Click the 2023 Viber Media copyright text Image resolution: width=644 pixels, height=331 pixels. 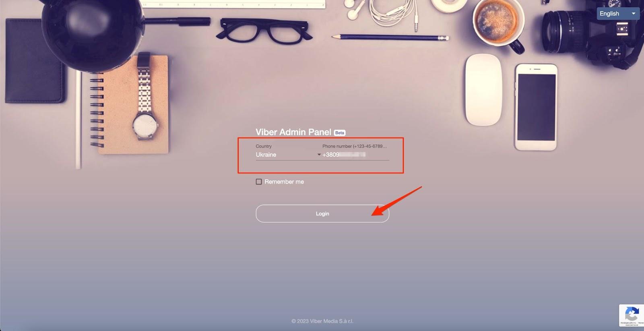pos(322,321)
